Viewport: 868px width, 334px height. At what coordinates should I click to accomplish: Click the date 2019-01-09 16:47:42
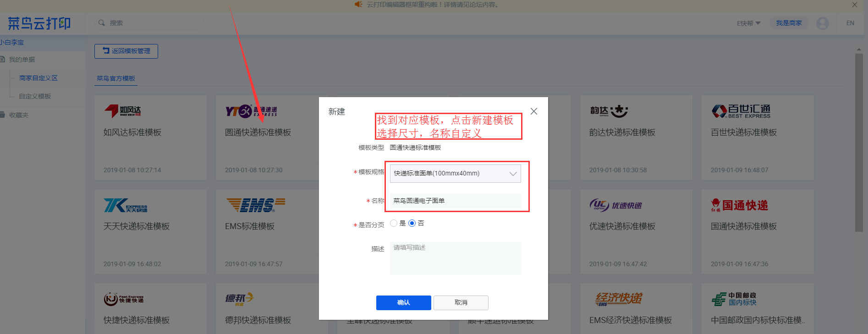click(618, 264)
